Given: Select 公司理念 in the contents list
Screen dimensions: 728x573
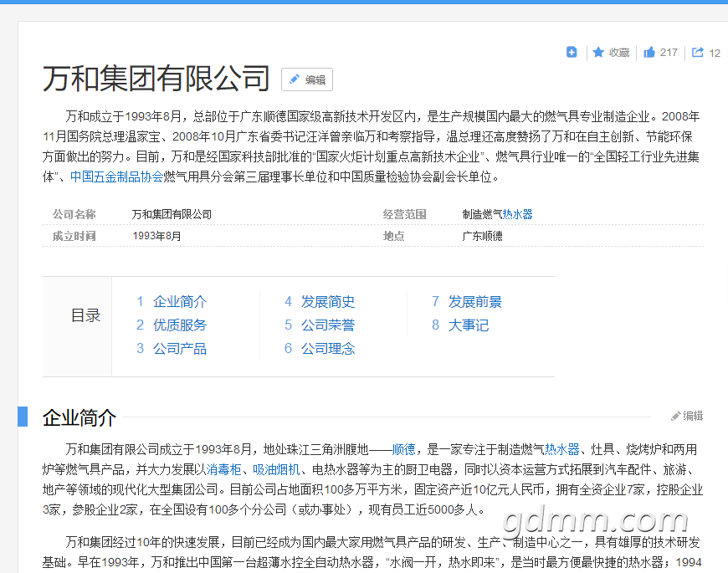Looking at the screenshot, I should point(327,348).
